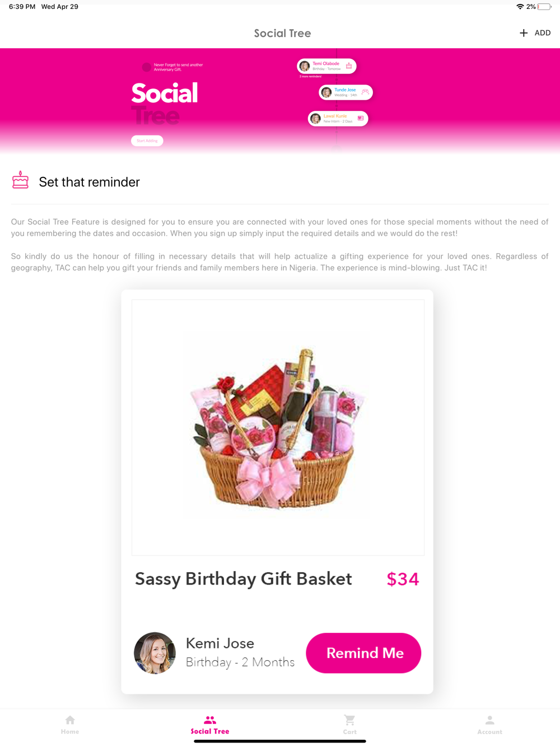
Task: Tap the Remind Me button
Action: [x=363, y=653]
